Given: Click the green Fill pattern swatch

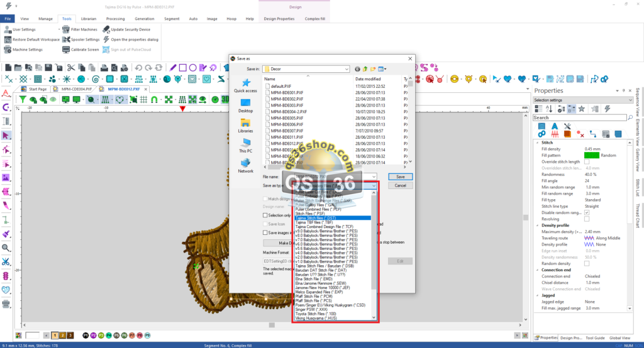Looking at the screenshot, I should (591, 155).
